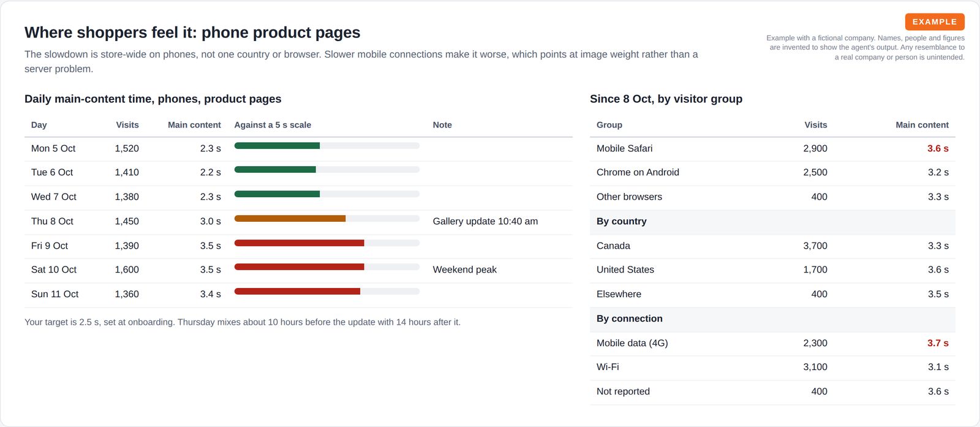The image size is (980, 427).
Task: Select the 'Where shoppers feel it' heading
Action: click(x=192, y=32)
